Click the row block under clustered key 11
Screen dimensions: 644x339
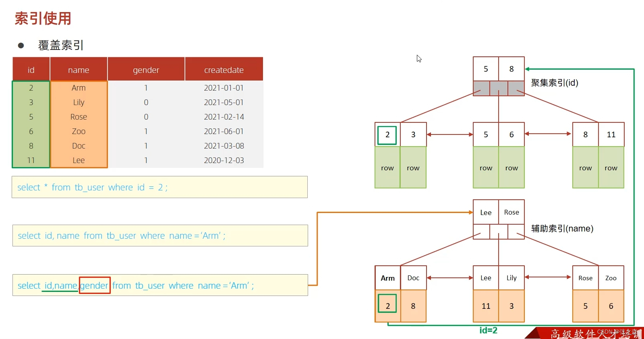point(611,167)
